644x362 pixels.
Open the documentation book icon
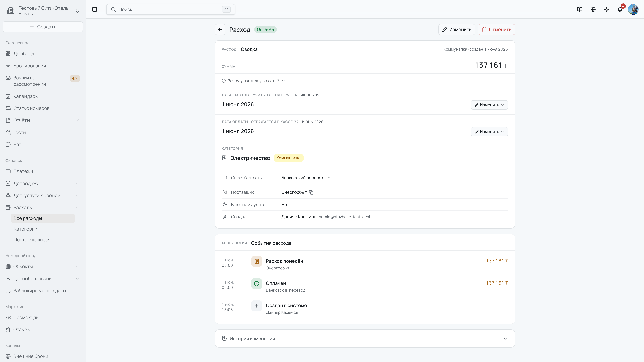pos(579,9)
